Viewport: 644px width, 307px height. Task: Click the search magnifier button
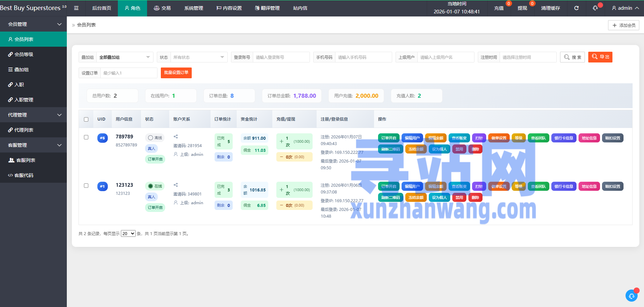pos(572,57)
